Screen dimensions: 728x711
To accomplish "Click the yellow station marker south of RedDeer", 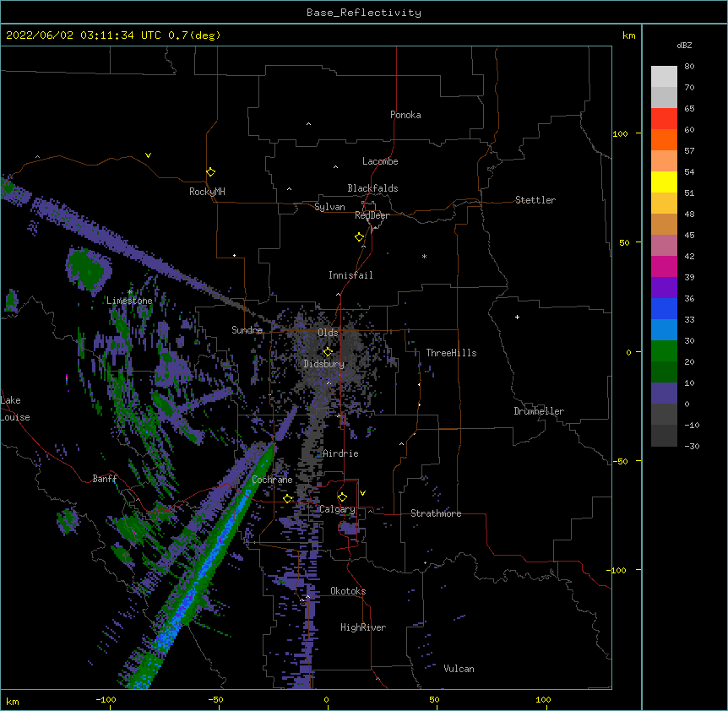I will click(x=360, y=237).
